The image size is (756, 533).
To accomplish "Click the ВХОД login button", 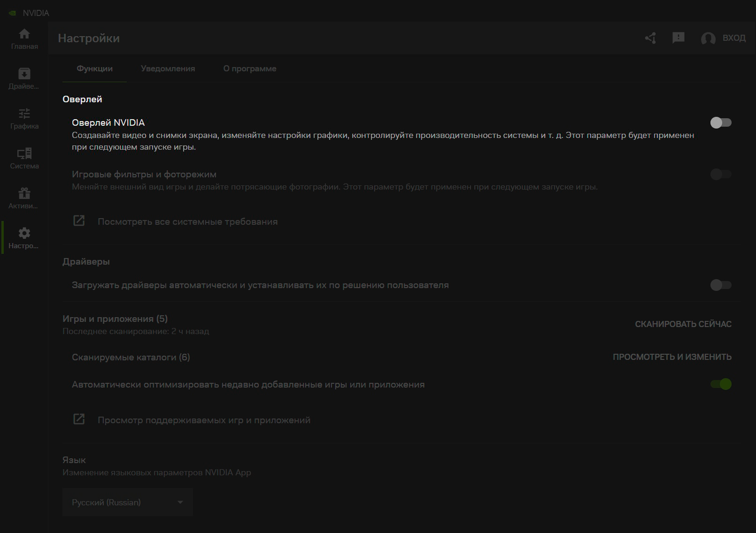I will pyautogui.click(x=734, y=38).
